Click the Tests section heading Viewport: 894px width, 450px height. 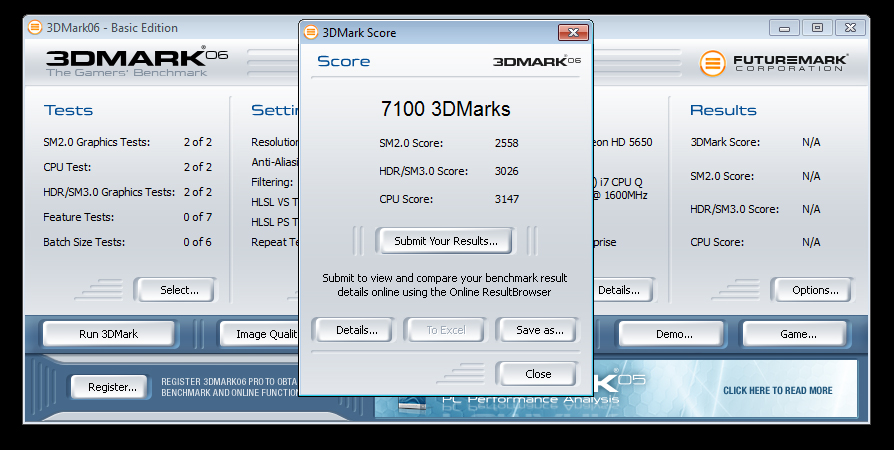(x=68, y=110)
